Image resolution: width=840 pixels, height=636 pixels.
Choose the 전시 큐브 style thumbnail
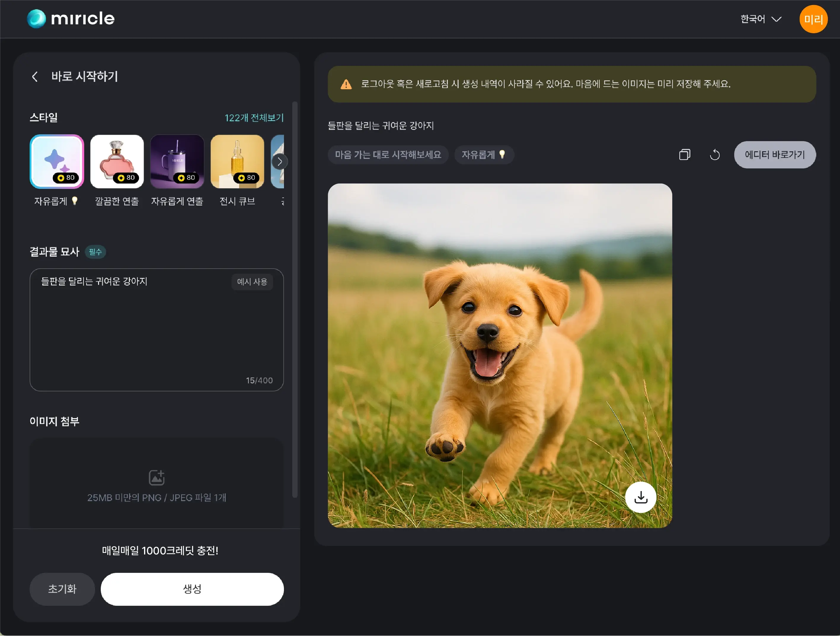point(237,162)
